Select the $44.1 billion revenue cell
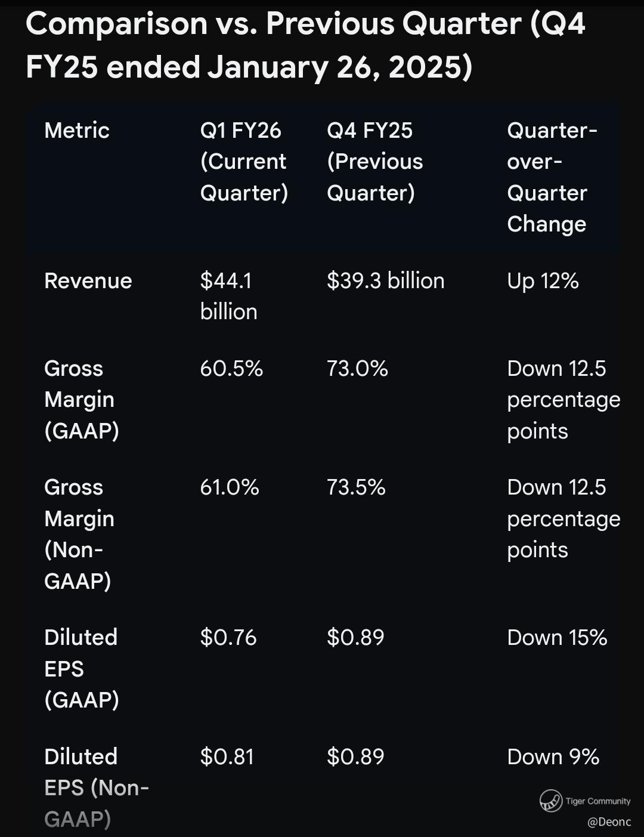Screen dimensions: 644x837 click(229, 296)
